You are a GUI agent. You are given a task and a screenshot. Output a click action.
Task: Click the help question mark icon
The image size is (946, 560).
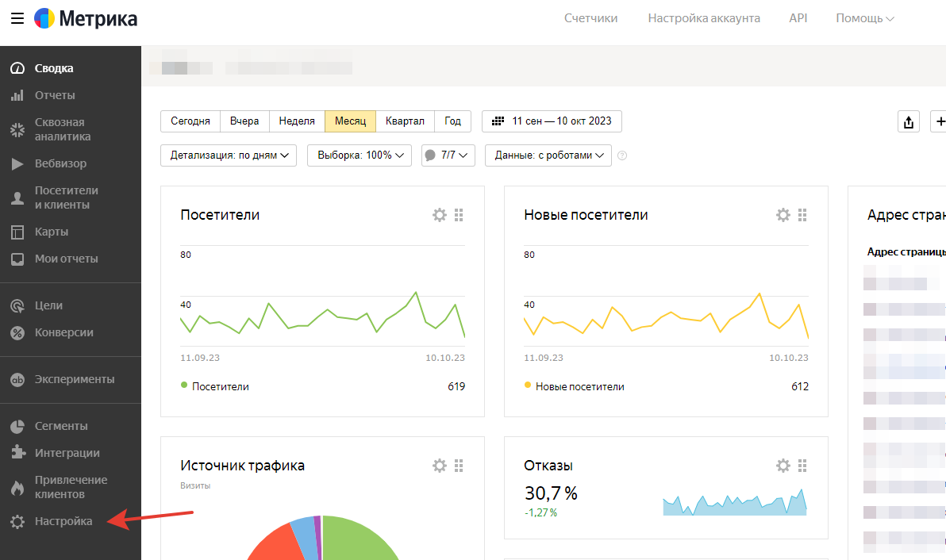pos(623,155)
